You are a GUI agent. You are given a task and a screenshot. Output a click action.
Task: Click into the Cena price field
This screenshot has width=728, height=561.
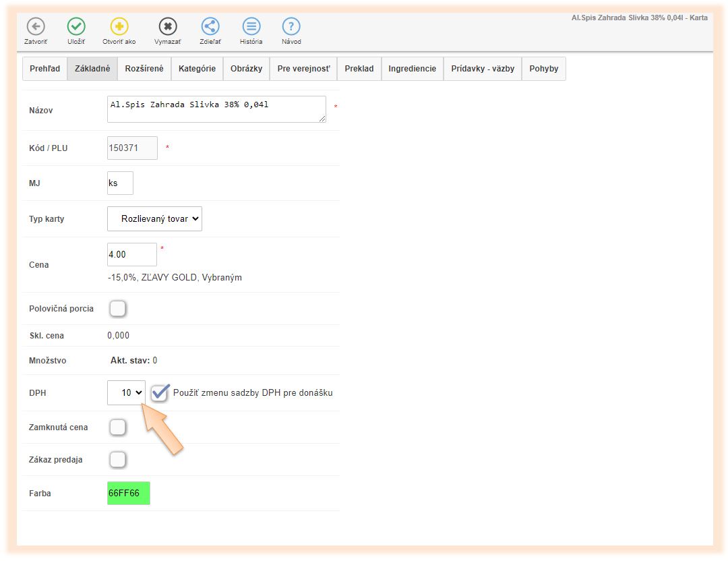[131, 255]
